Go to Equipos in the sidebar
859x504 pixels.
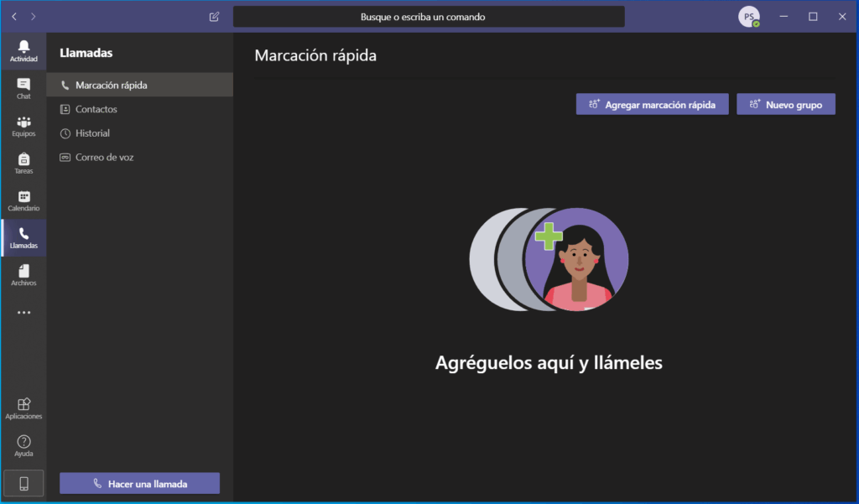23,126
